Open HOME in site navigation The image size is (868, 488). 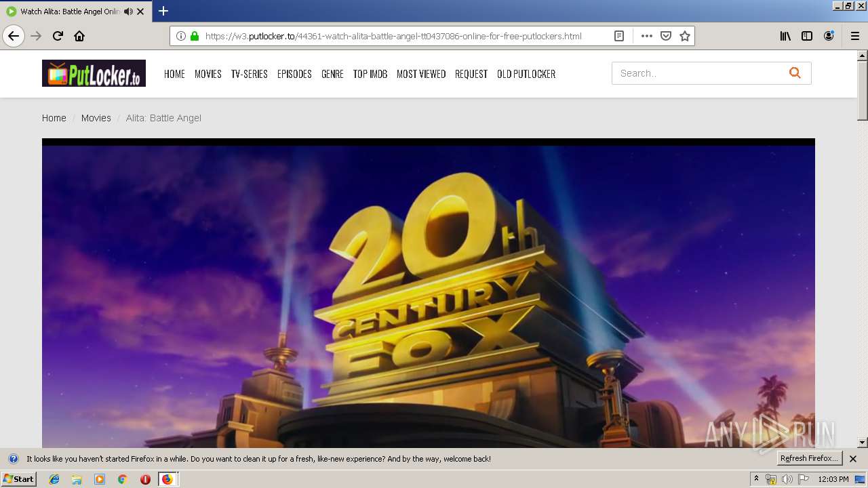click(174, 74)
